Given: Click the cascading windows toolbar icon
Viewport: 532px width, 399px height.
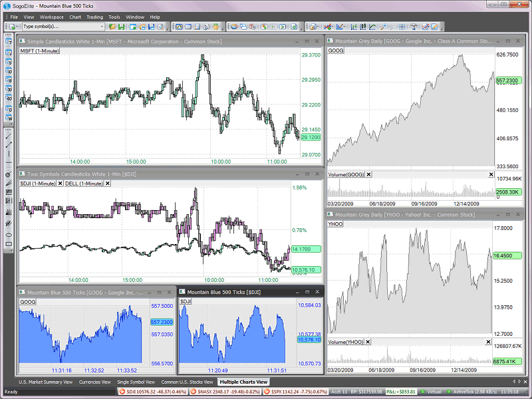Looking at the screenshot, I should [x=243, y=27].
